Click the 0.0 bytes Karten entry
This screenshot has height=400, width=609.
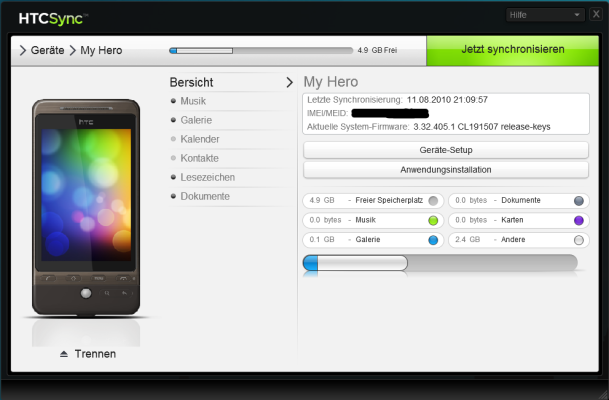click(519, 220)
